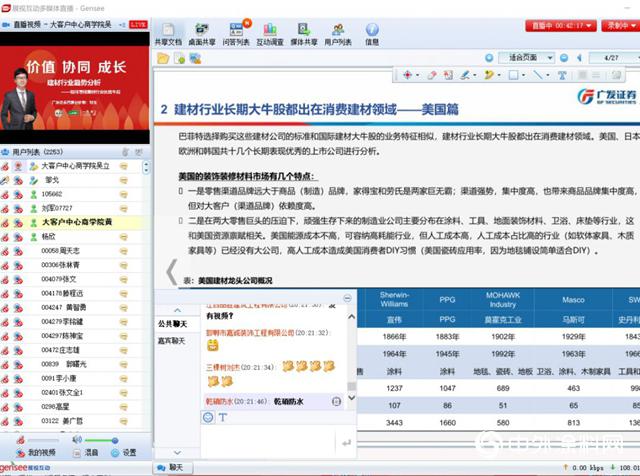Click the chat message input field
The width and height of the screenshot is (640, 476).
(268, 442)
